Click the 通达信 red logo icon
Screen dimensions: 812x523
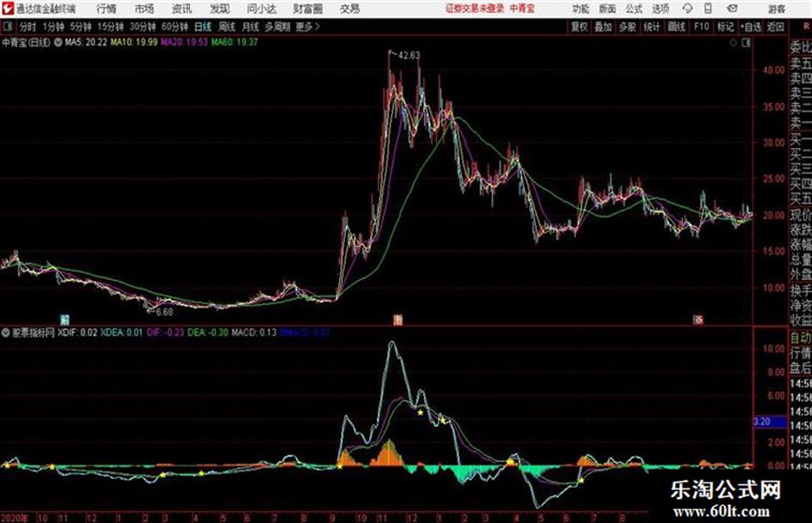tap(7, 9)
